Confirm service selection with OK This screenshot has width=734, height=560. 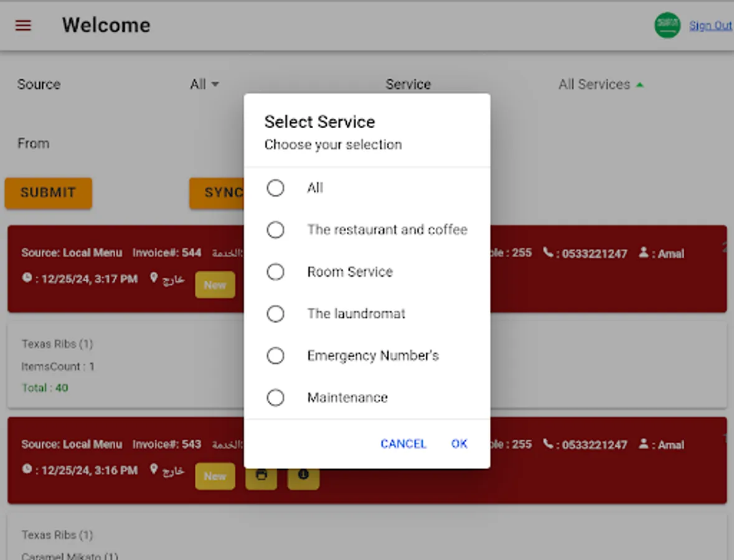[x=459, y=444]
